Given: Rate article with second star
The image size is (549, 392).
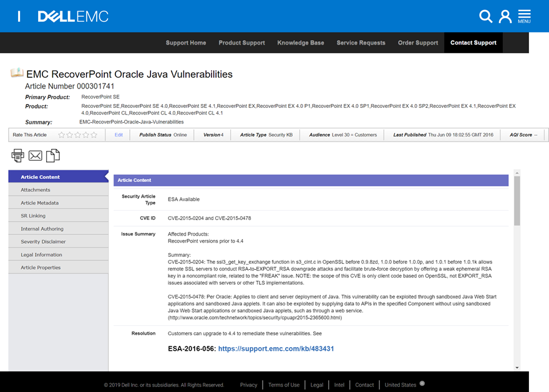Looking at the screenshot, I should (x=69, y=135).
